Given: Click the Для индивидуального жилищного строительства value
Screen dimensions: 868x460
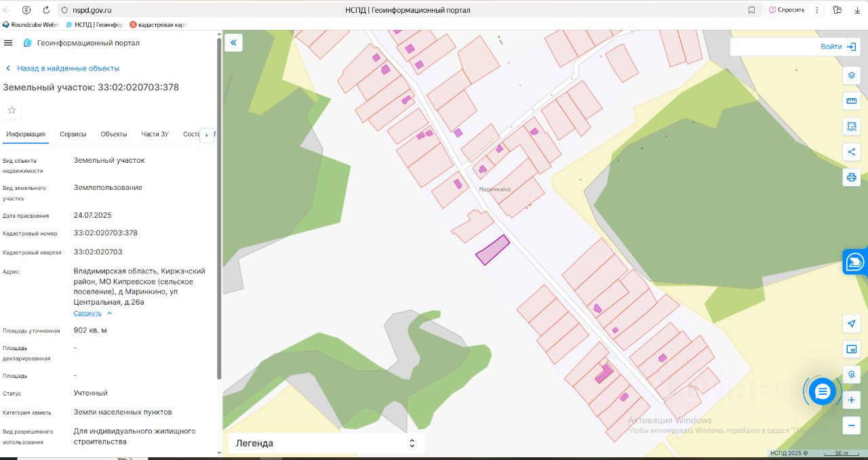Looking at the screenshot, I should (134, 436).
